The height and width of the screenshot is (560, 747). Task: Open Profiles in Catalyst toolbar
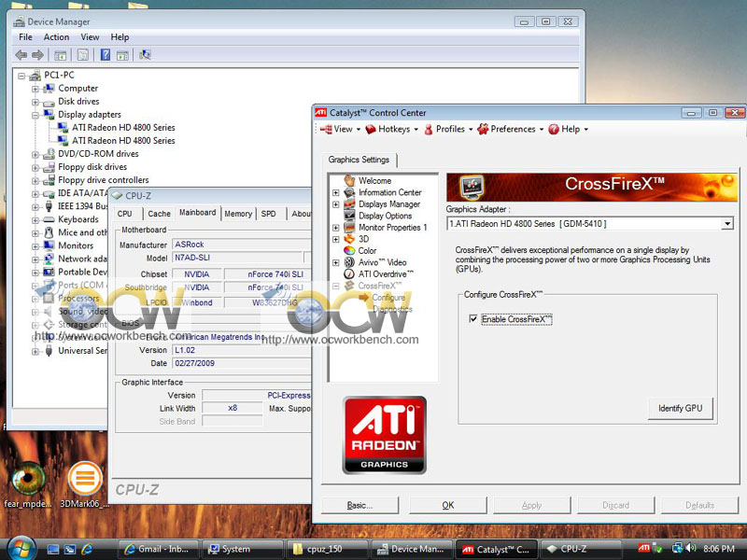(x=448, y=129)
